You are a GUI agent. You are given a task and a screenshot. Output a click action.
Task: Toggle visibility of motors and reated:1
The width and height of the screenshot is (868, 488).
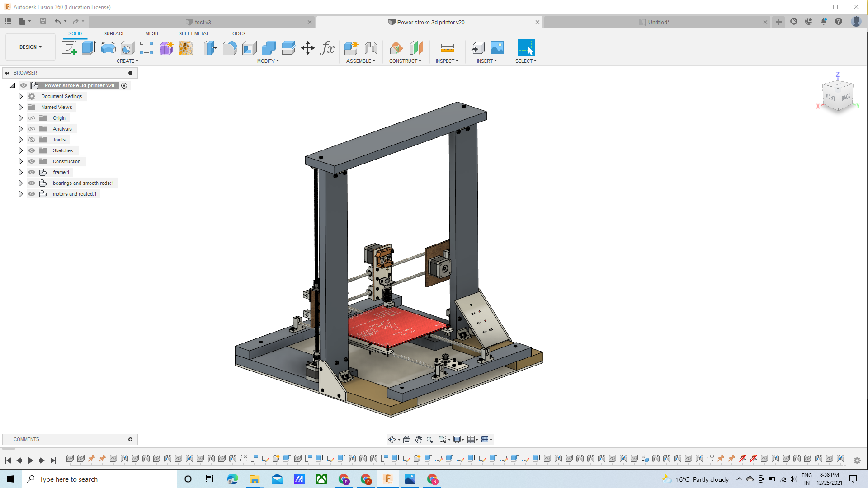[32, 194]
